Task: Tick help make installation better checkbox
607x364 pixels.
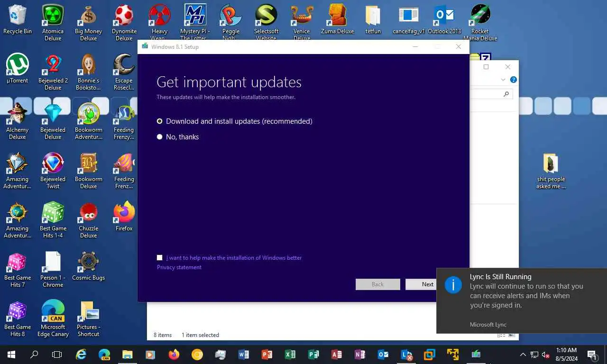Action: (x=160, y=258)
